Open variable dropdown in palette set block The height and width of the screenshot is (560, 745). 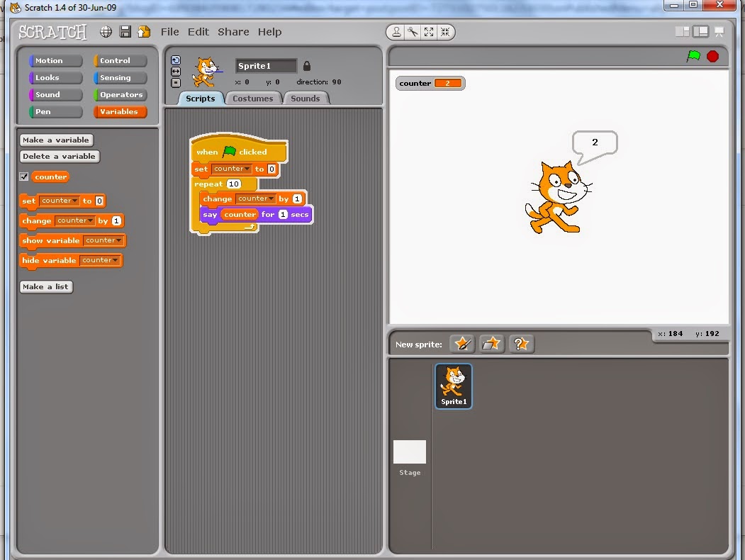pyautogui.click(x=60, y=201)
